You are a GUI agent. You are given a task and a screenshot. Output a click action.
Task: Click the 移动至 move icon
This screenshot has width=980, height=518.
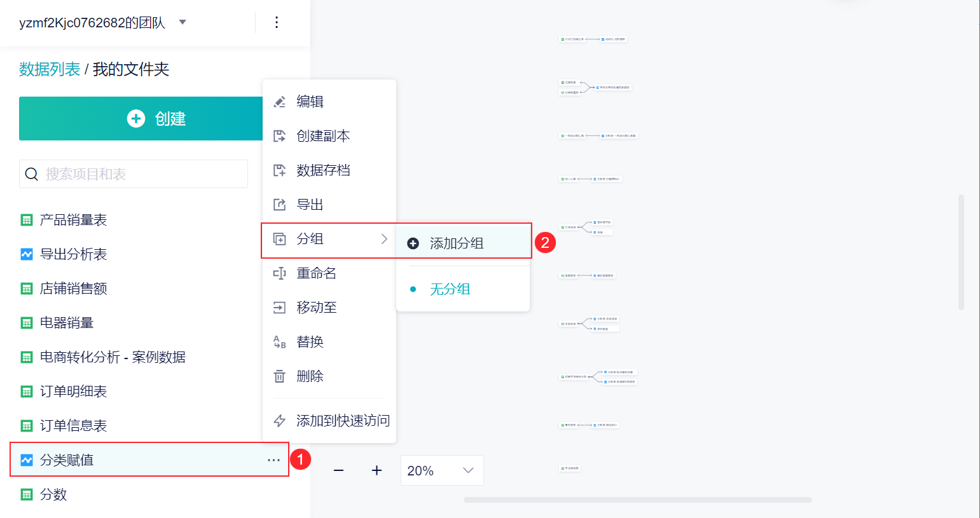[x=279, y=308]
